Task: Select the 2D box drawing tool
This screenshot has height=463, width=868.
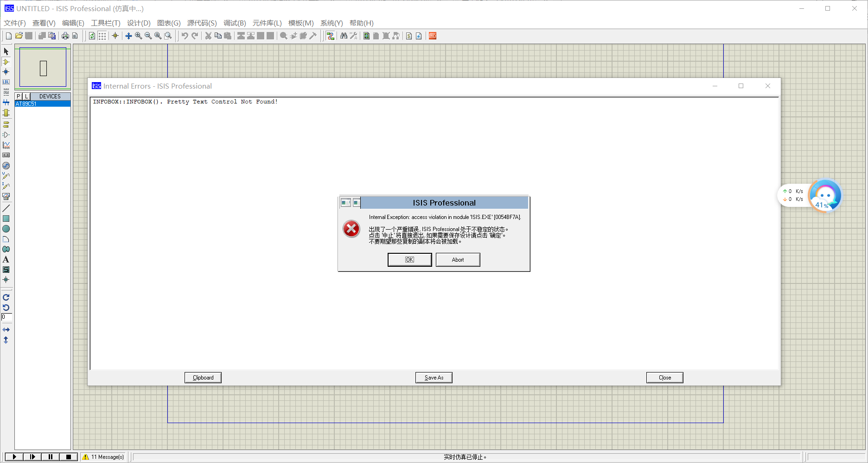Action: click(6, 219)
